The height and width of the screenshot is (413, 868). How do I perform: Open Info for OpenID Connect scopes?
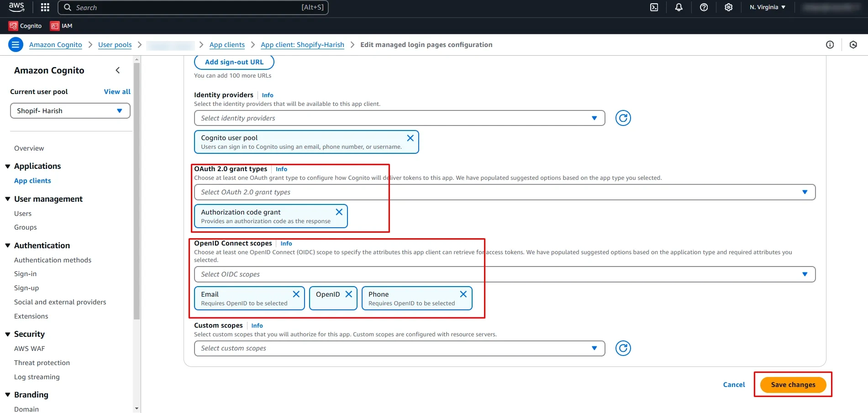286,244
